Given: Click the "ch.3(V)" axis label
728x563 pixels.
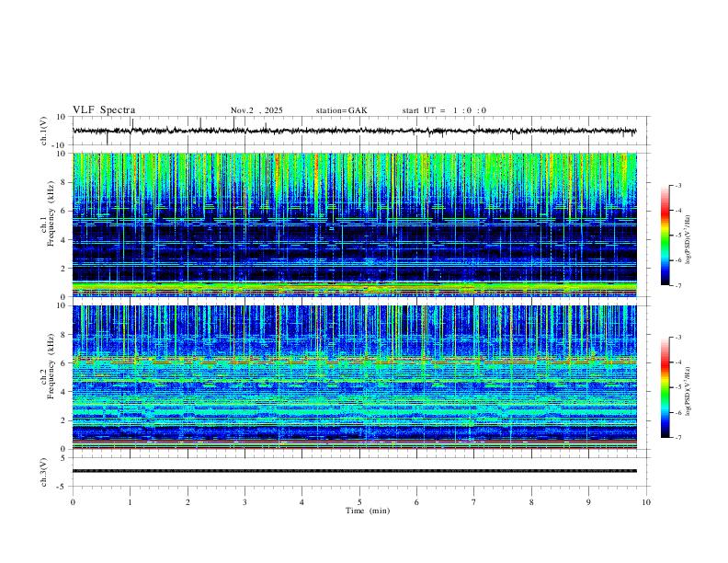Looking at the screenshot, I should [x=44, y=472].
